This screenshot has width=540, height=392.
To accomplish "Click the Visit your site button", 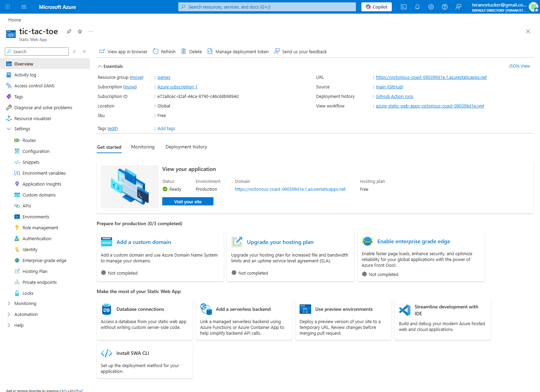I will point(188,202).
